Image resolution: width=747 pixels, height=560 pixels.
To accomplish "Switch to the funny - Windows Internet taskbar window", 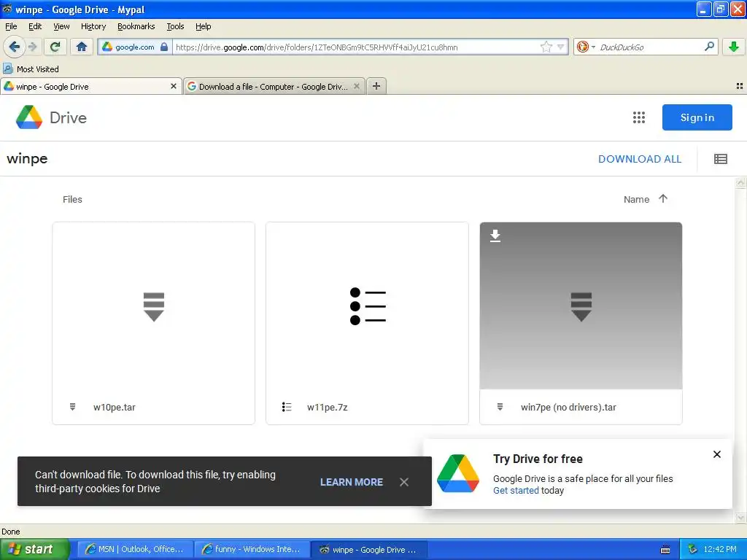I will (x=252, y=550).
